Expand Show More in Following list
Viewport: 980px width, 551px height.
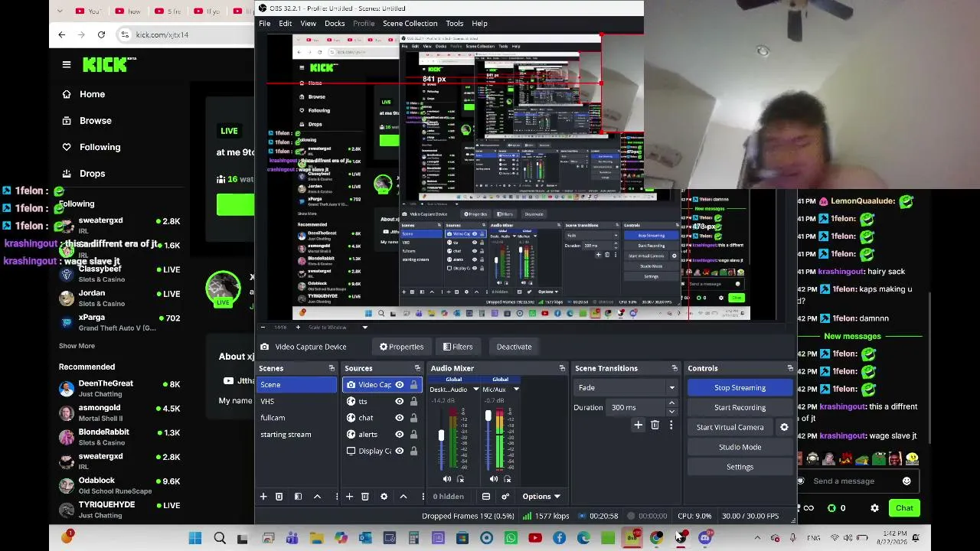tap(77, 346)
